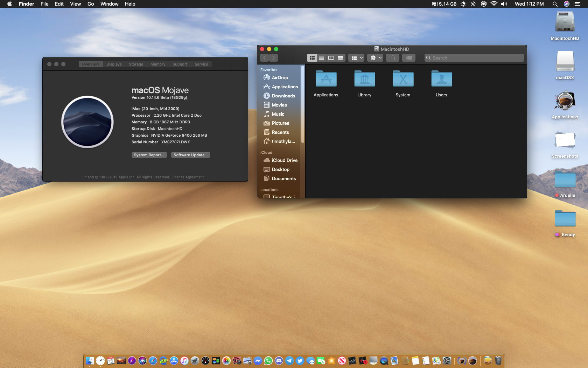Click the volume icon in the menu bar
588x368 pixels.
pyautogui.click(x=504, y=4)
